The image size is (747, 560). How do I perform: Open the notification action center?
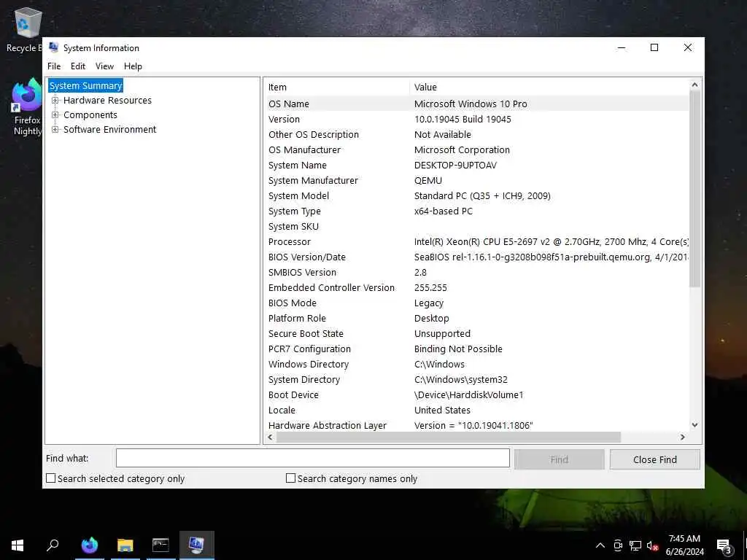click(724, 545)
